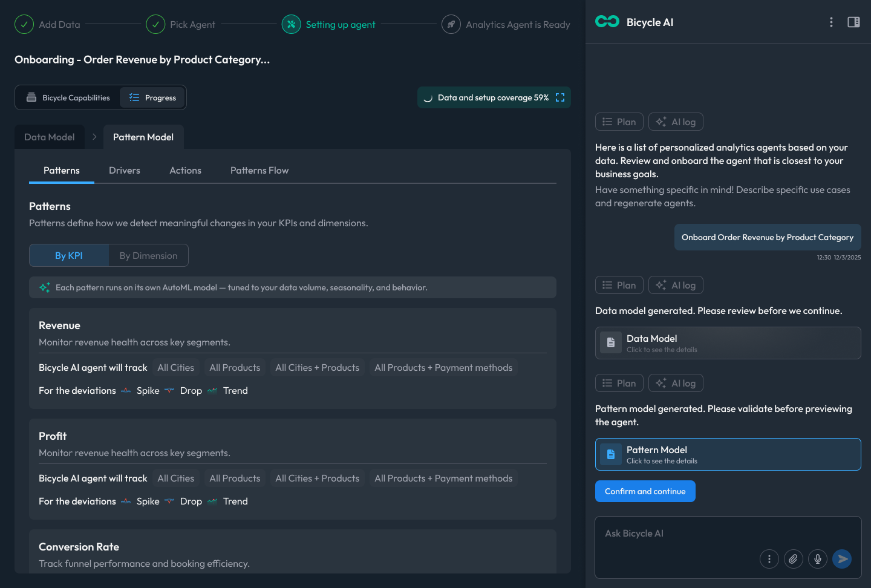Select All Products chip under Profit

click(x=235, y=479)
